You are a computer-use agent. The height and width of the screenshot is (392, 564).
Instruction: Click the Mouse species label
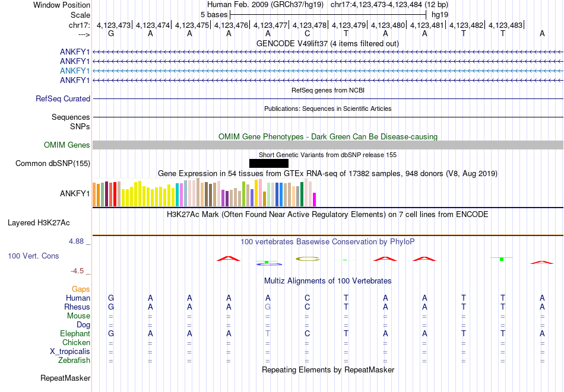click(78, 316)
